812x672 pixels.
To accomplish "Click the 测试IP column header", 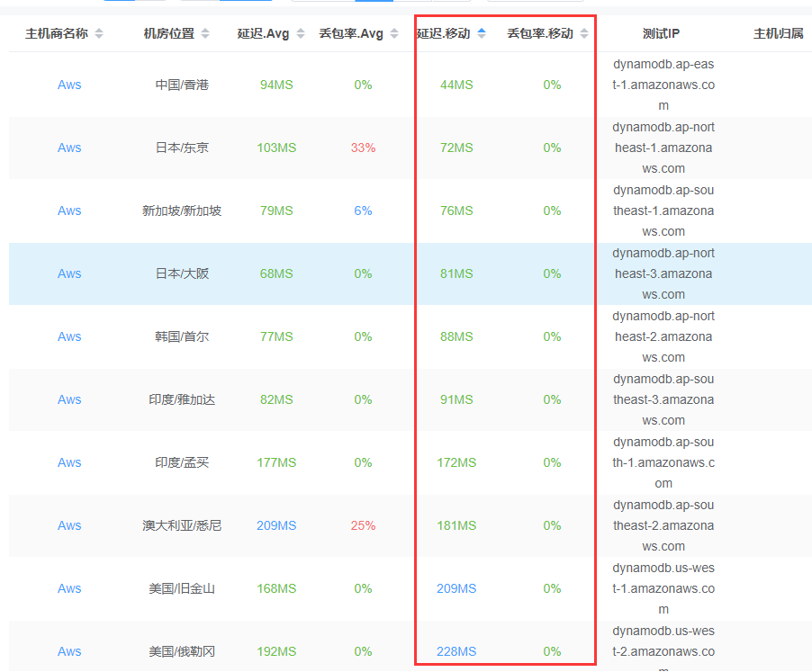I will pos(662,33).
